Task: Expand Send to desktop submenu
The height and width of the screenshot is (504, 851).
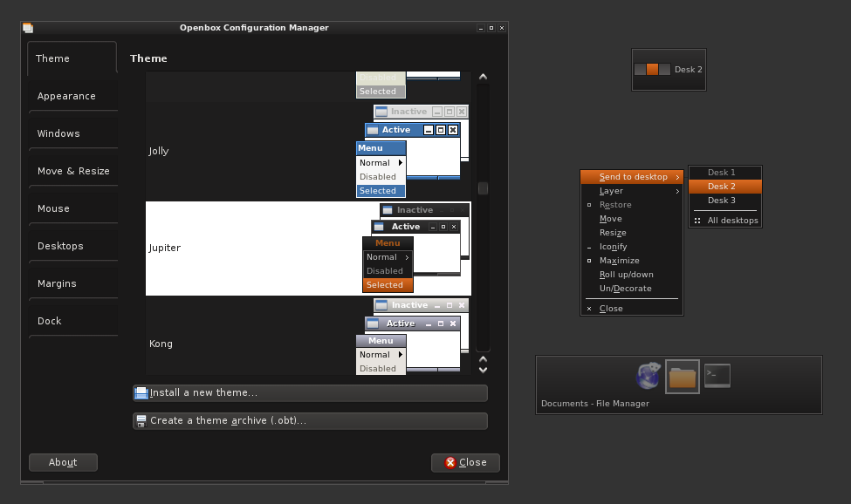Action: coord(632,177)
